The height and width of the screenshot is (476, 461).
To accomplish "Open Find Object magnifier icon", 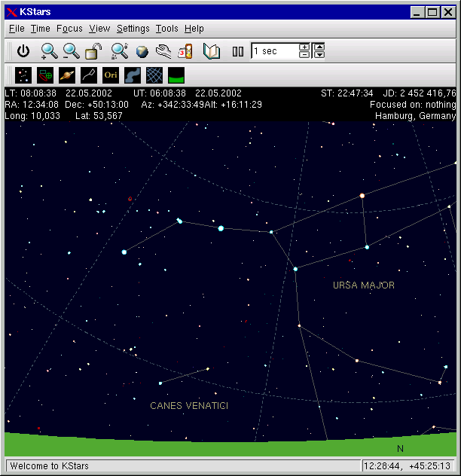I will coord(119,51).
